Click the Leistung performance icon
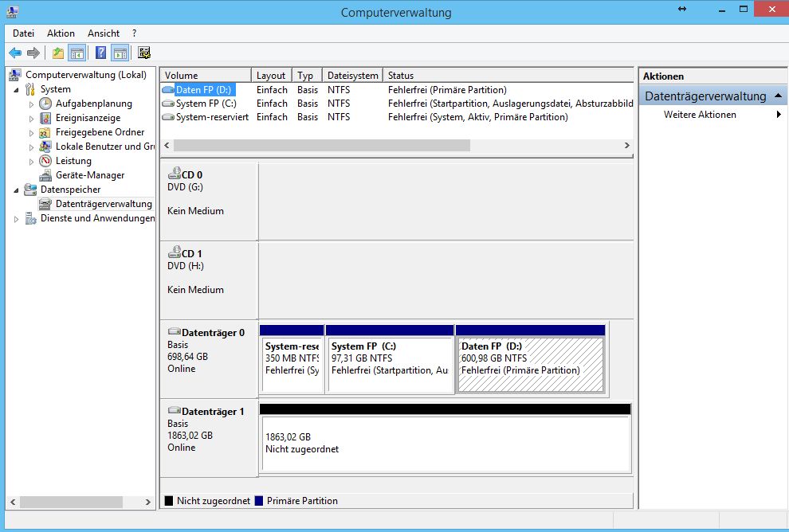789x532 pixels. click(45, 161)
